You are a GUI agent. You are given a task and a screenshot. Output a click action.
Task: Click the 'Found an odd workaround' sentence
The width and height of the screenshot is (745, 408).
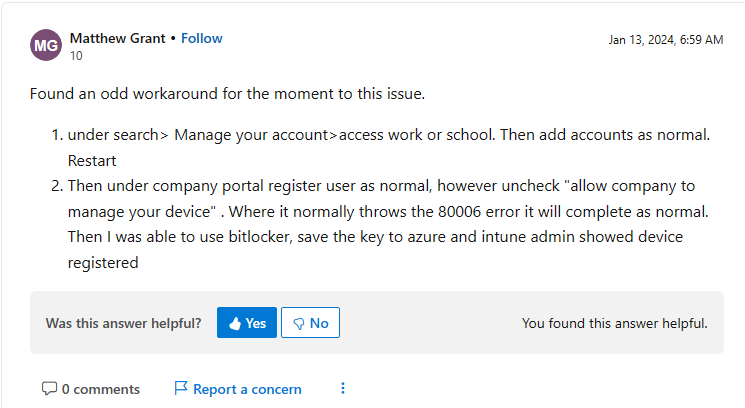(227, 94)
